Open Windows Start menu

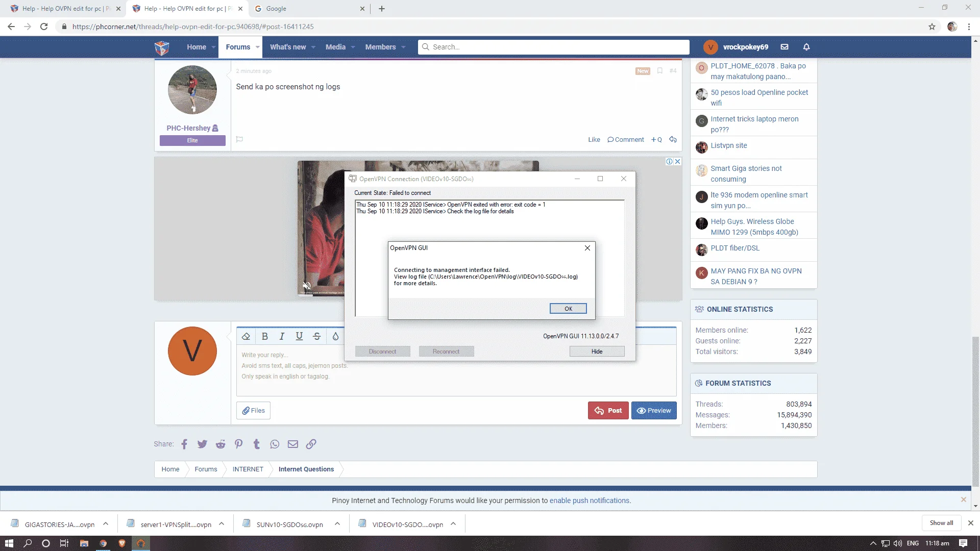(9, 543)
